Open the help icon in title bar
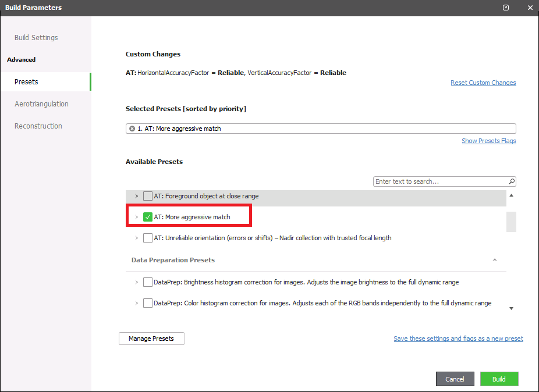 tap(506, 8)
